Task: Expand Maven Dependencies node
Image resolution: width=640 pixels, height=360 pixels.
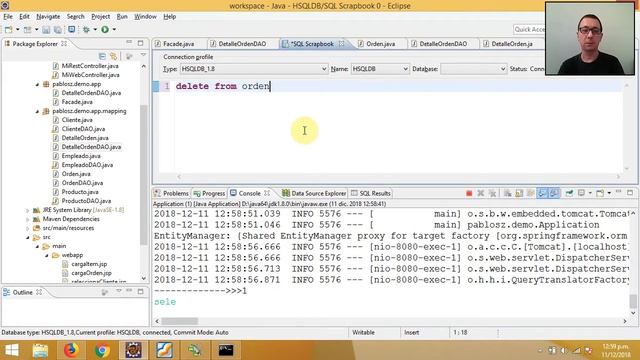Action: click(28, 219)
